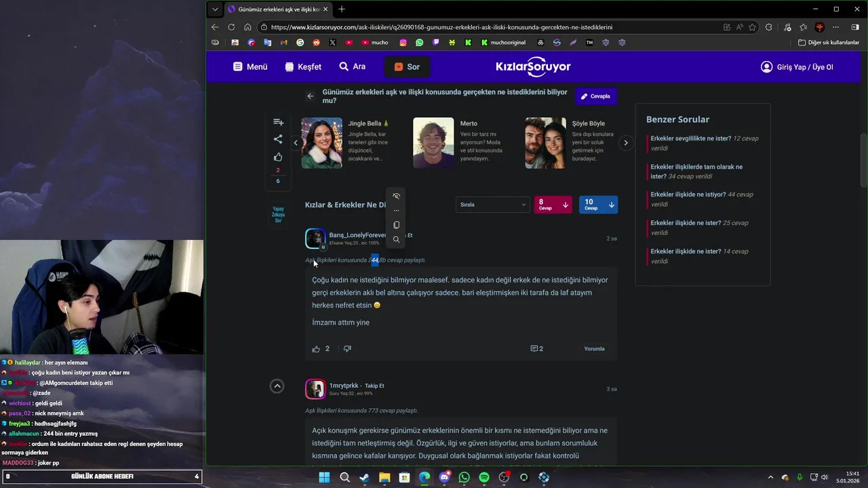Bookmark page with star icon

pos(752,27)
